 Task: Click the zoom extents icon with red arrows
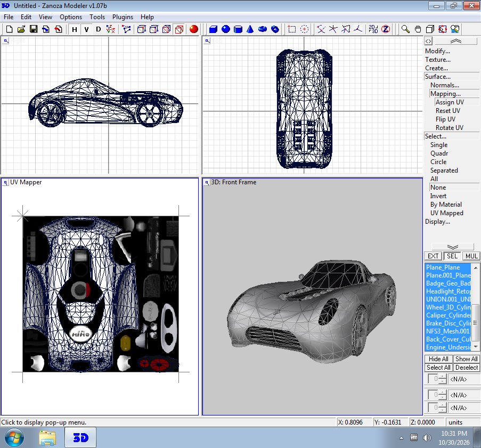click(442, 29)
